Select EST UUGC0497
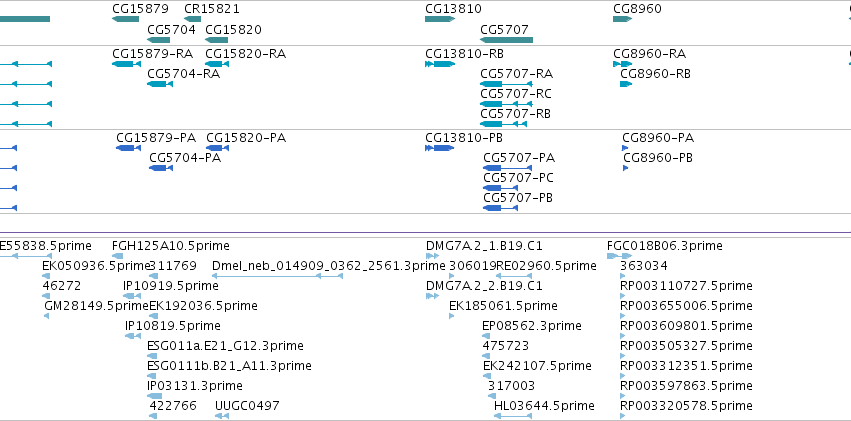Screen dimensions: 851x421 (222, 416)
